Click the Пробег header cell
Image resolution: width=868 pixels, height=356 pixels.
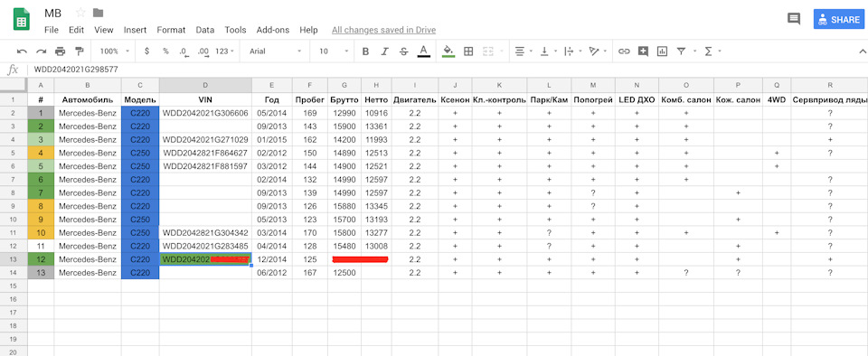pos(310,100)
